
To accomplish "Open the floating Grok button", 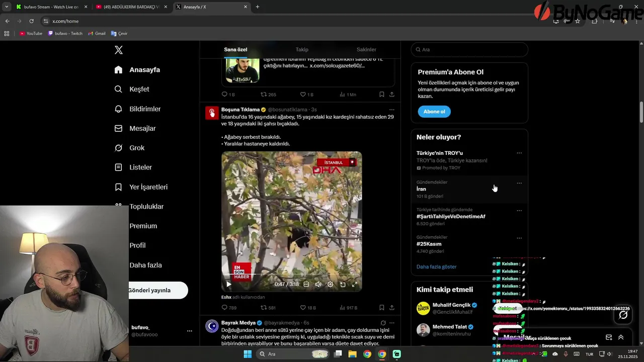I will pos(623,315).
